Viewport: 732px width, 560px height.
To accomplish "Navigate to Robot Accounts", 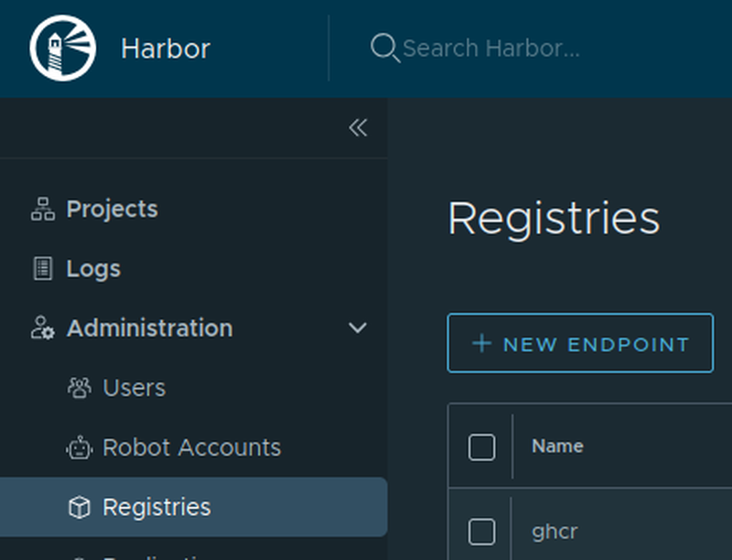I will coord(191,447).
